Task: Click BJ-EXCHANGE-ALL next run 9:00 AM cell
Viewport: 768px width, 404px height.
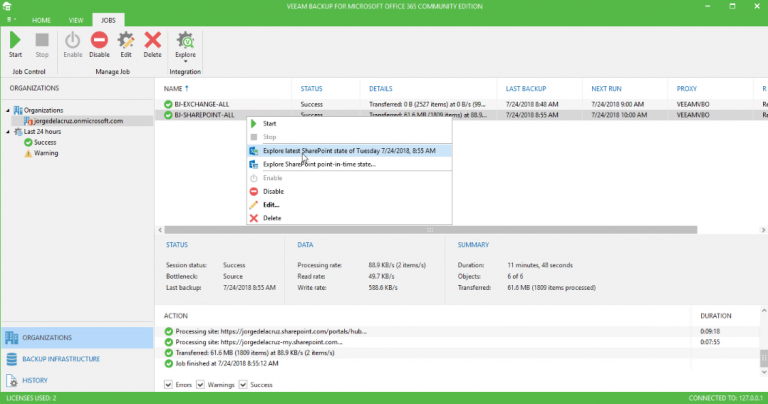Action: pyautogui.click(x=618, y=104)
